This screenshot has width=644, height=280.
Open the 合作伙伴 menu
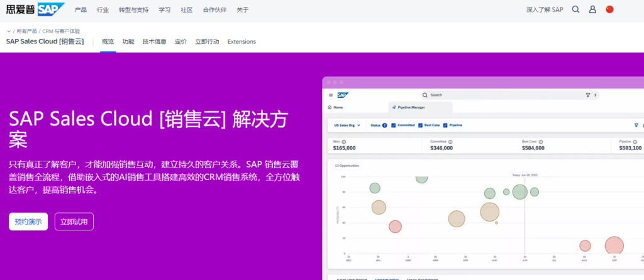[x=215, y=10]
